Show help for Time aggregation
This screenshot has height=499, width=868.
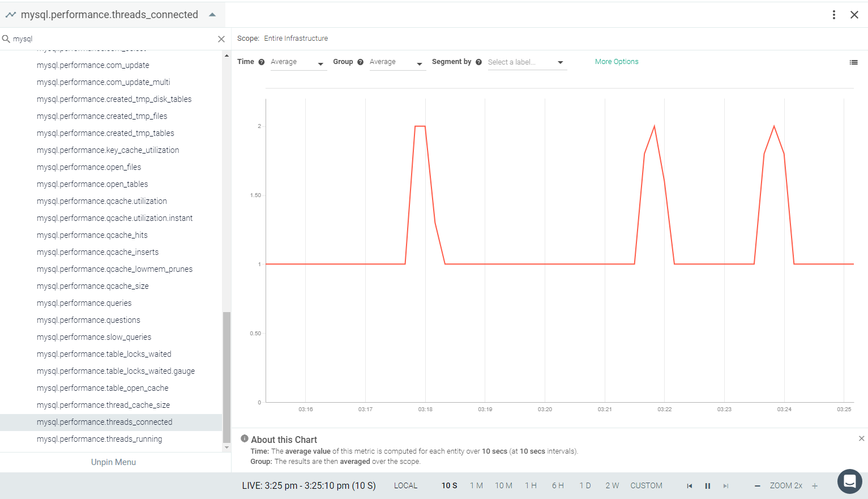point(262,62)
